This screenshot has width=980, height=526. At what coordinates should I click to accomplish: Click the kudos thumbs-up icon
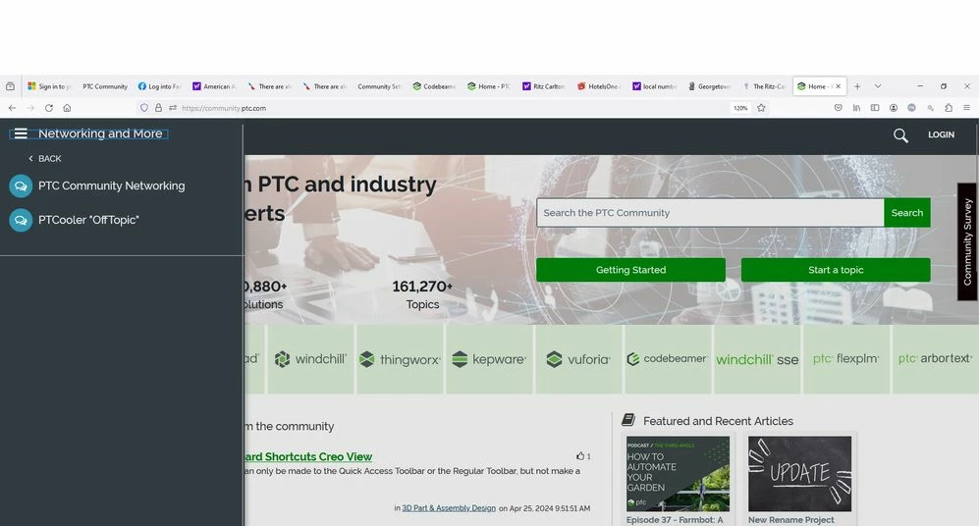pos(580,456)
